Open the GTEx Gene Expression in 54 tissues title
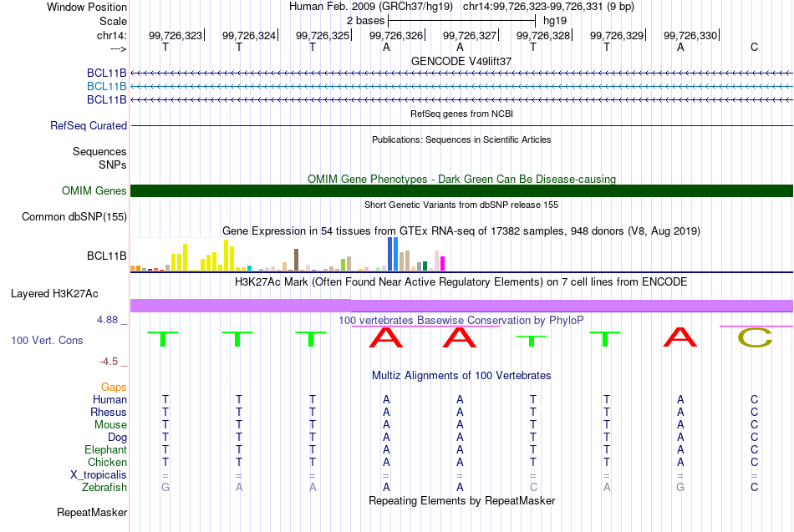The height and width of the screenshot is (532, 794). click(461, 231)
